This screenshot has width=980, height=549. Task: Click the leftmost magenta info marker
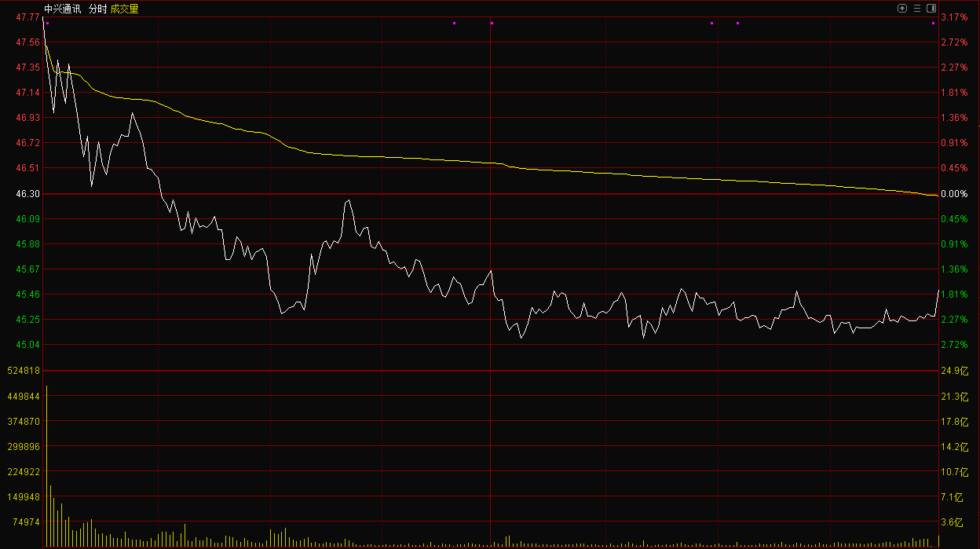pyautogui.click(x=47, y=24)
